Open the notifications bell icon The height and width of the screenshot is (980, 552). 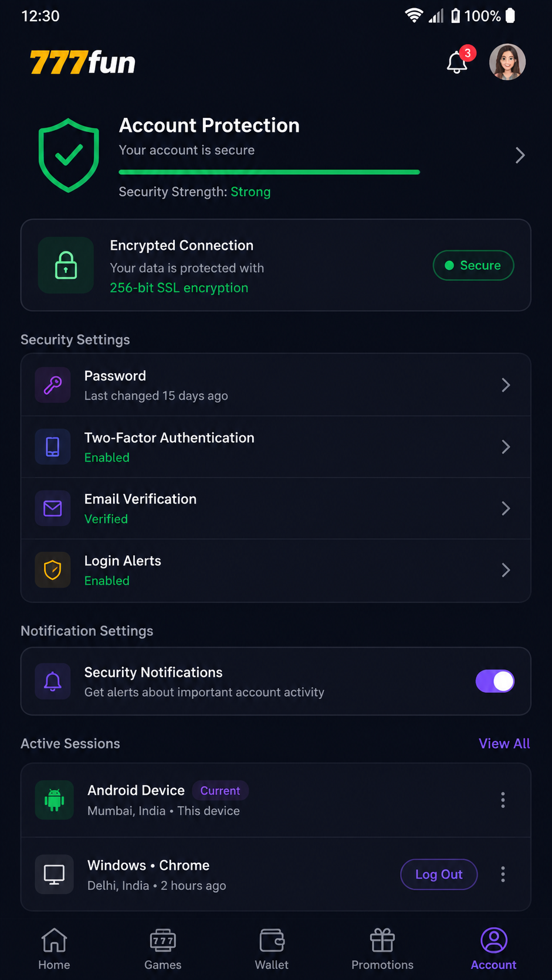(458, 62)
